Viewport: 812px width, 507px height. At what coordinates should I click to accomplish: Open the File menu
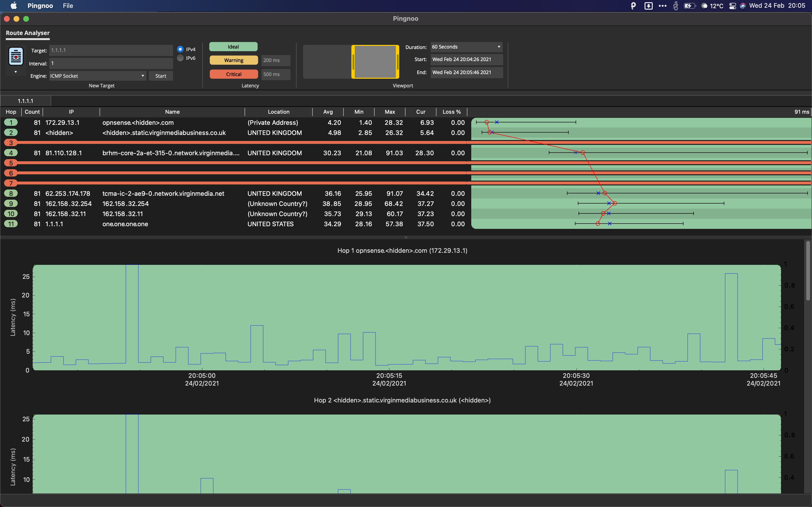point(68,6)
